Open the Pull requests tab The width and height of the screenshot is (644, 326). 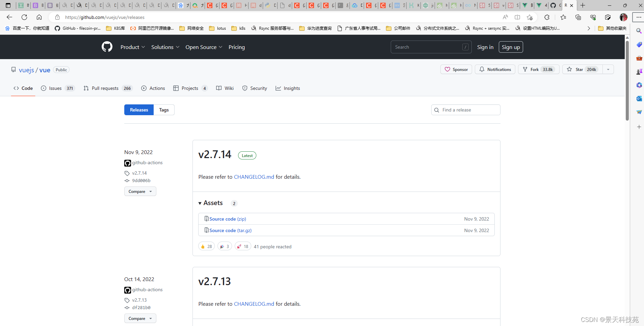(x=108, y=88)
